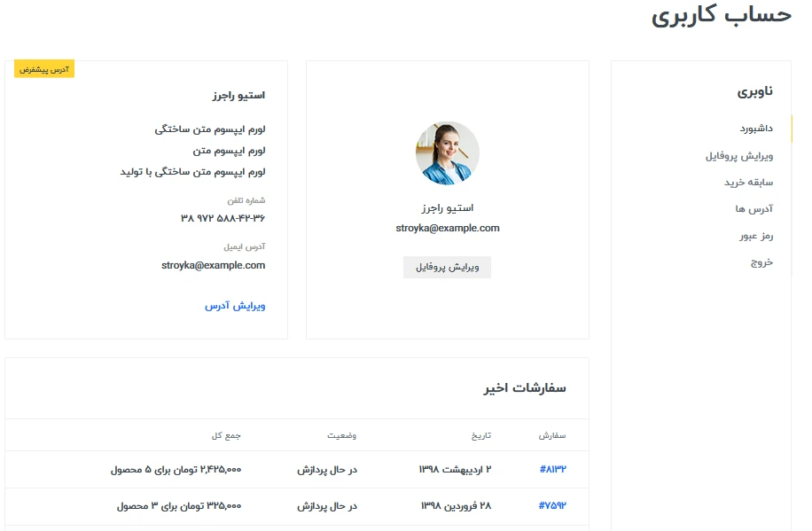Click the profile email stroyka@example.com under avatar
812x531 pixels.
coord(448,228)
